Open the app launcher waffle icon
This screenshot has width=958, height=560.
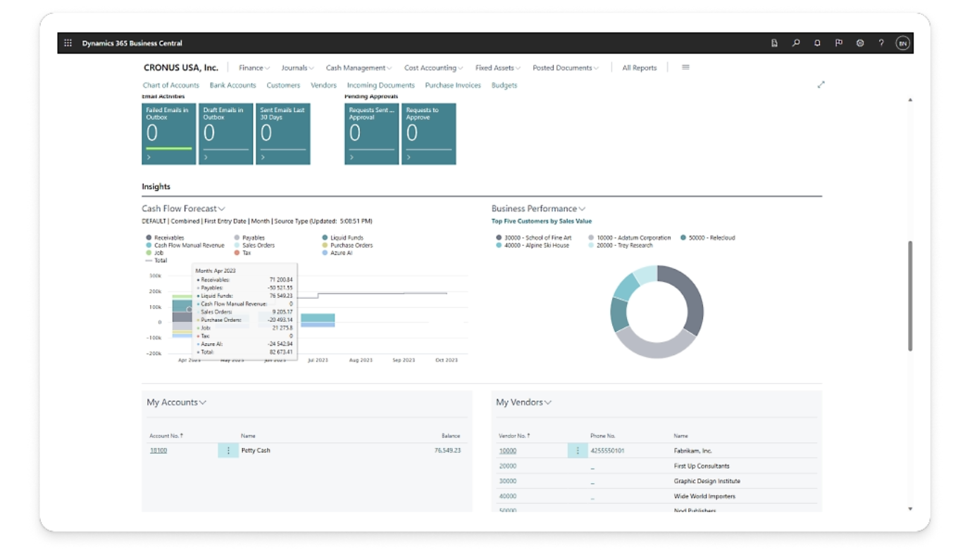point(68,43)
